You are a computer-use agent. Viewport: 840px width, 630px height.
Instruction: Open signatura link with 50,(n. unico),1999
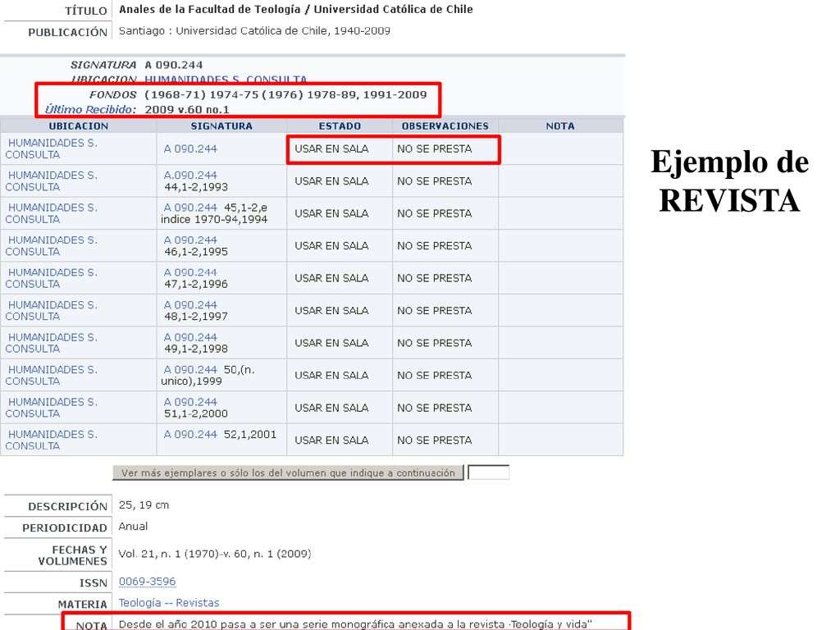[190, 370]
